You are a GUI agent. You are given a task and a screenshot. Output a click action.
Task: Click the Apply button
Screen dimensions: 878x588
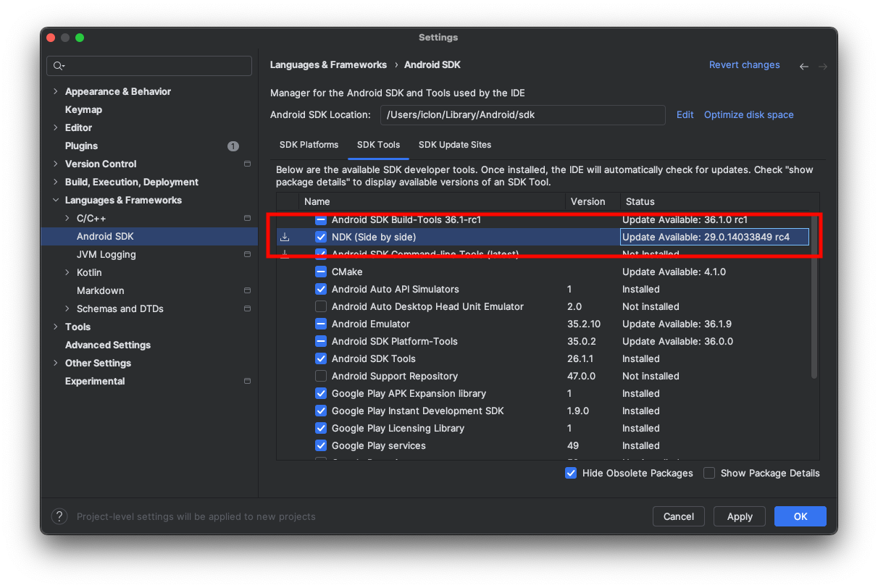click(x=740, y=516)
